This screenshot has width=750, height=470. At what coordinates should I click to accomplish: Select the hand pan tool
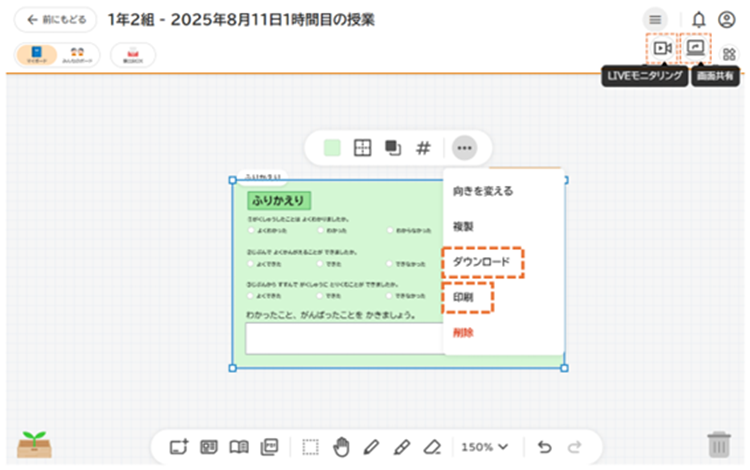pyautogui.click(x=341, y=447)
